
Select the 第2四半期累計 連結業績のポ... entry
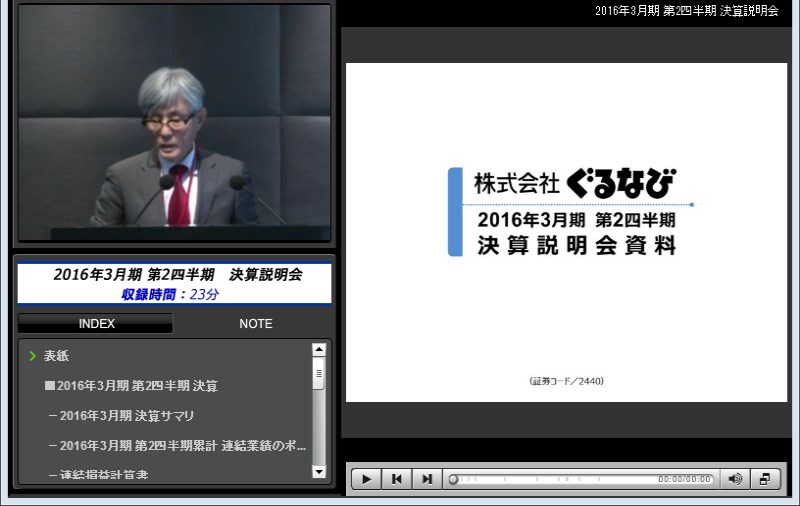click(178, 446)
